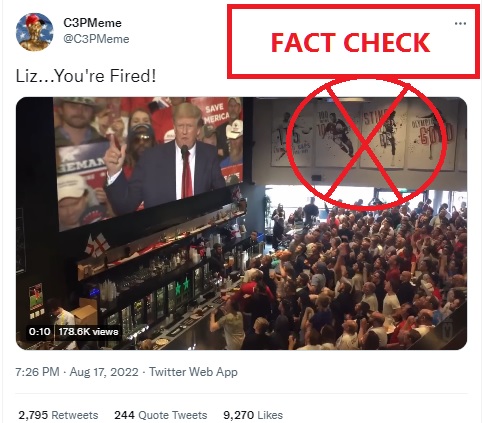This screenshot has height=423, width=483.
Task: Click the red crossed circle overlay
Action: click(366, 143)
